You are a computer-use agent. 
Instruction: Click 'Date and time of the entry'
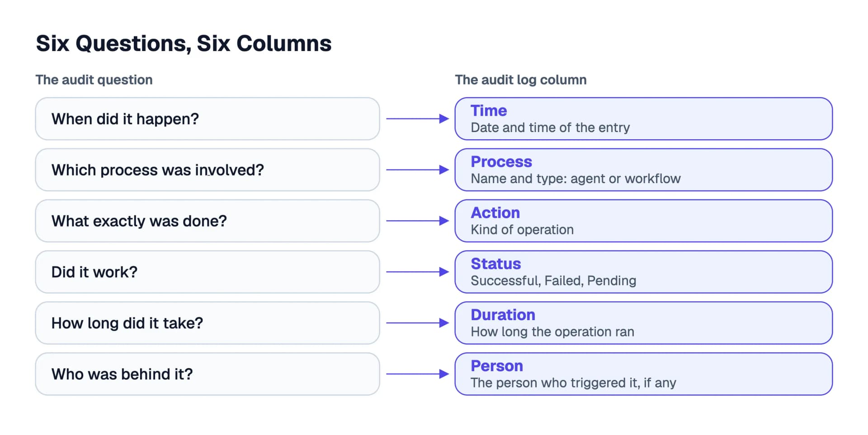pyautogui.click(x=550, y=128)
